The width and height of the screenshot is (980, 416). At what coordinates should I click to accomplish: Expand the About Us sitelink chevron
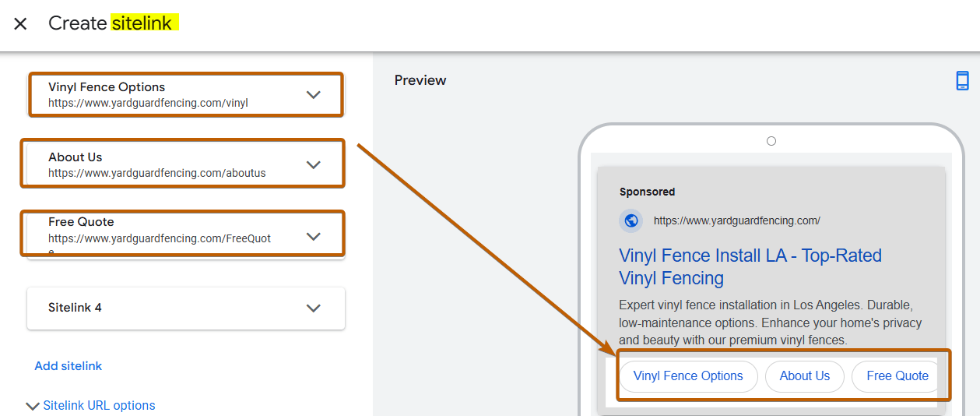tap(313, 165)
